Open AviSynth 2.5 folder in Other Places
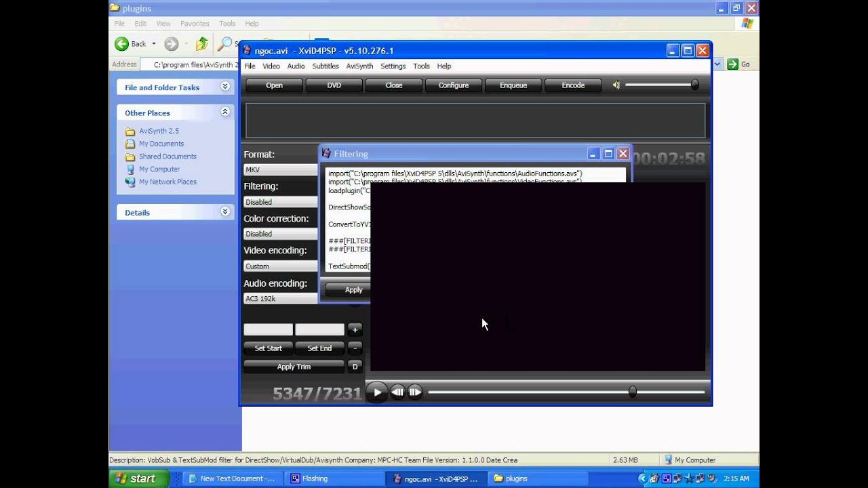The height and width of the screenshot is (488, 868). (159, 131)
